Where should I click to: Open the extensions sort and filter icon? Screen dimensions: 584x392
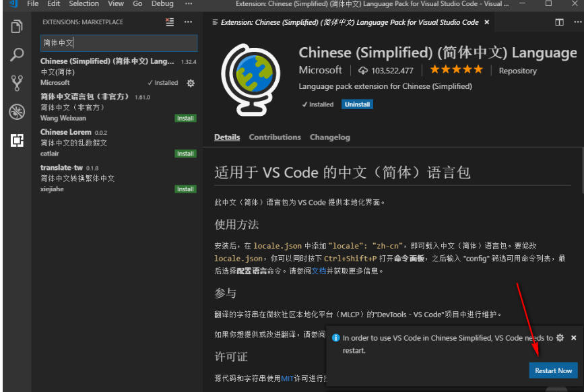point(169,22)
